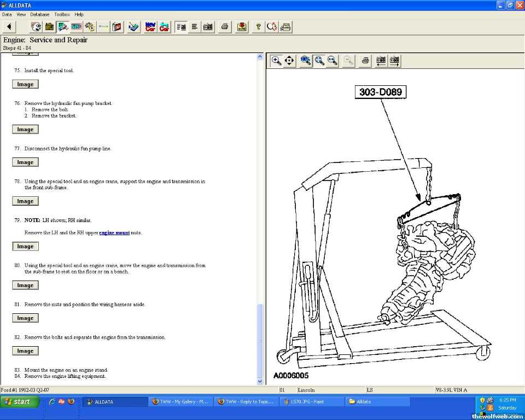Click Image button below step 82
This screenshot has width=525, height=420.
[25, 351]
